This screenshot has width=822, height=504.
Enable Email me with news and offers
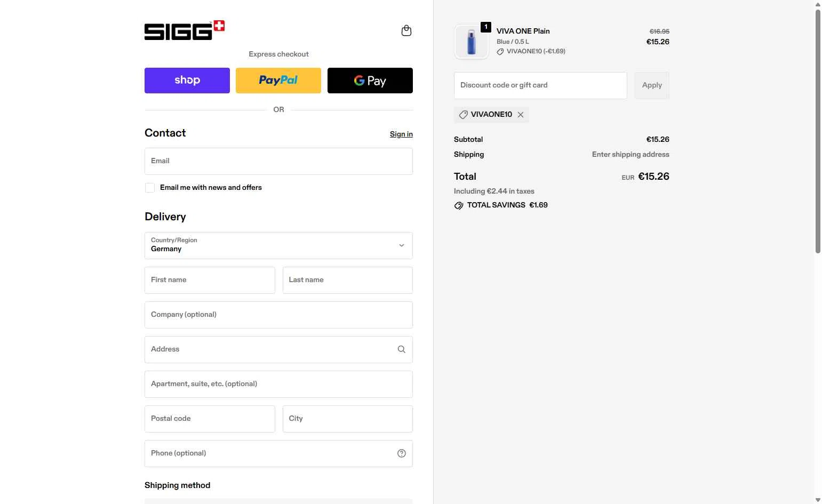click(x=150, y=188)
